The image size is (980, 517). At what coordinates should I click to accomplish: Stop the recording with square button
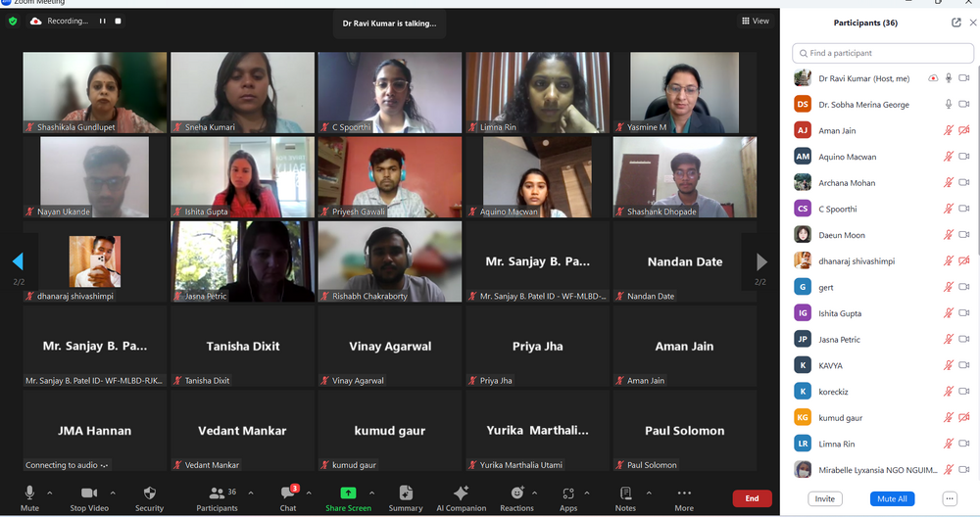[118, 22]
